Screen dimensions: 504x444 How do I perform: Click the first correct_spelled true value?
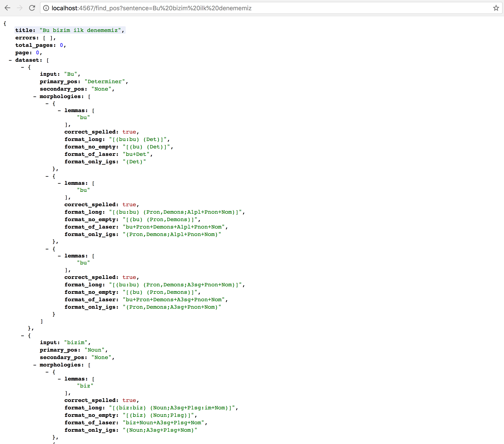(129, 132)
